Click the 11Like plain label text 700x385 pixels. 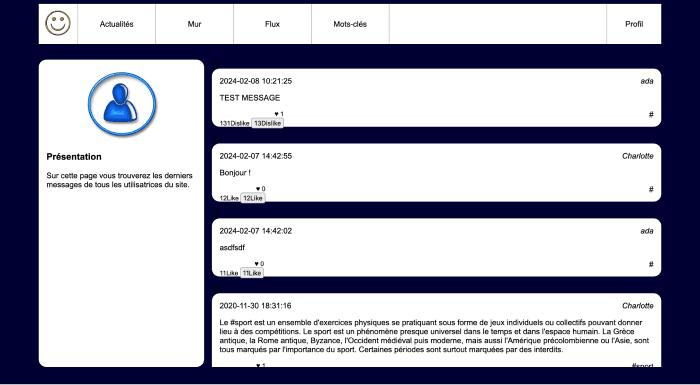229,273
